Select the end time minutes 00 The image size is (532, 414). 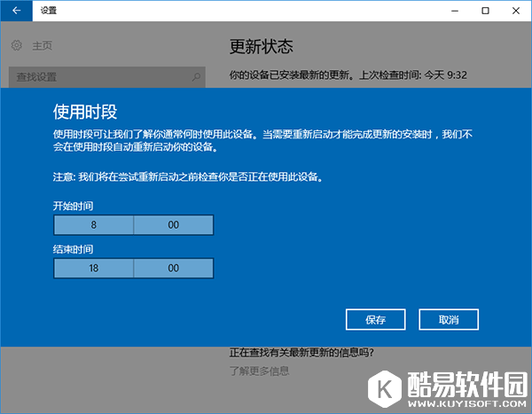pos(174,268)
